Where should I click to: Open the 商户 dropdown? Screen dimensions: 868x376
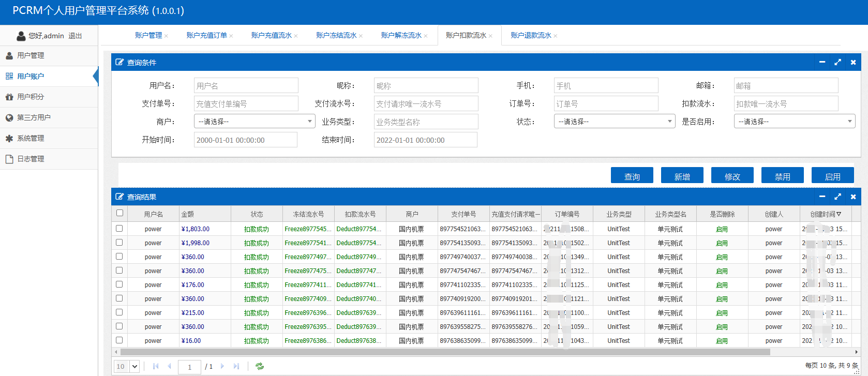tap(254, 122)
